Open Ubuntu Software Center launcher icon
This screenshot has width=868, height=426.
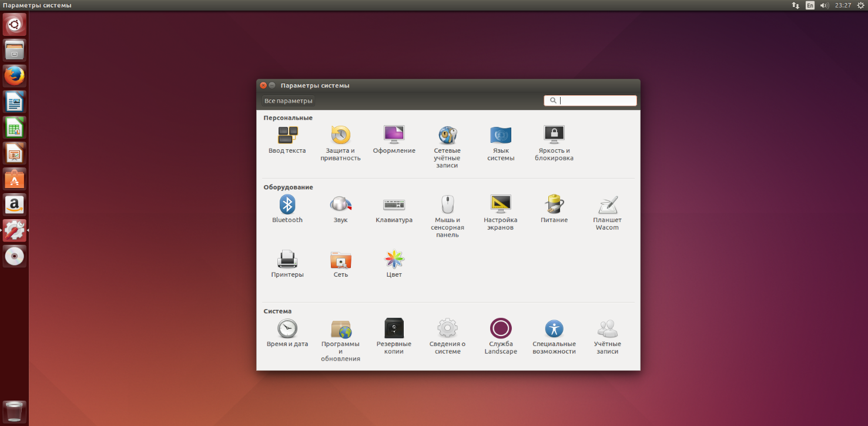15,179
